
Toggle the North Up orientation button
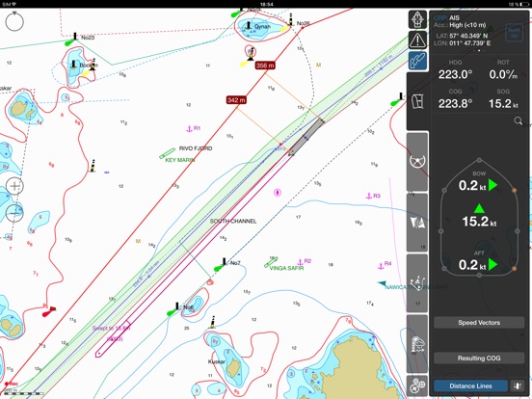(x=514, y=33)
